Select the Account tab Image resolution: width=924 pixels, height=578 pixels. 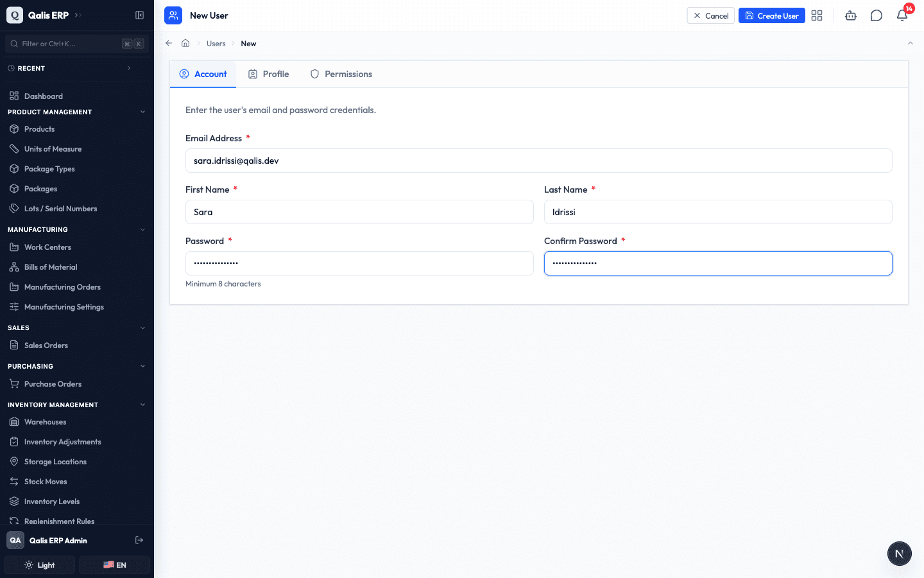pyautogui.click(x=203, y=74)
